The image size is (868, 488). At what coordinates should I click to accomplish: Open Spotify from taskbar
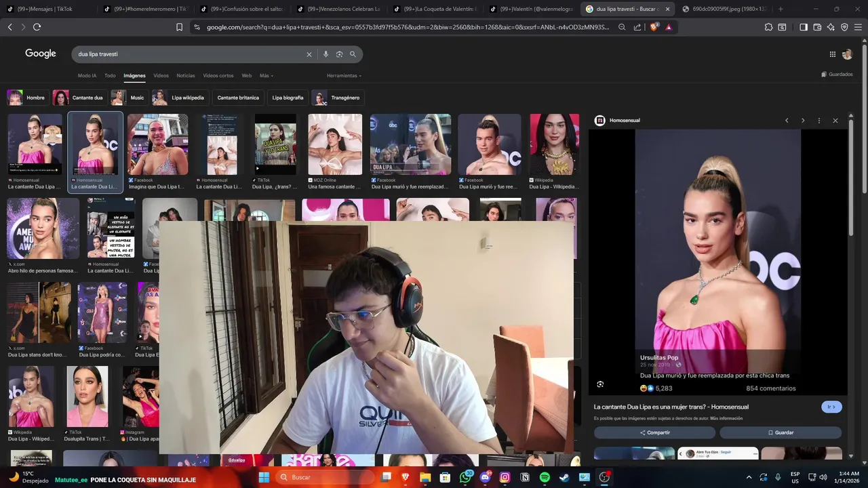tap(545, 477)
